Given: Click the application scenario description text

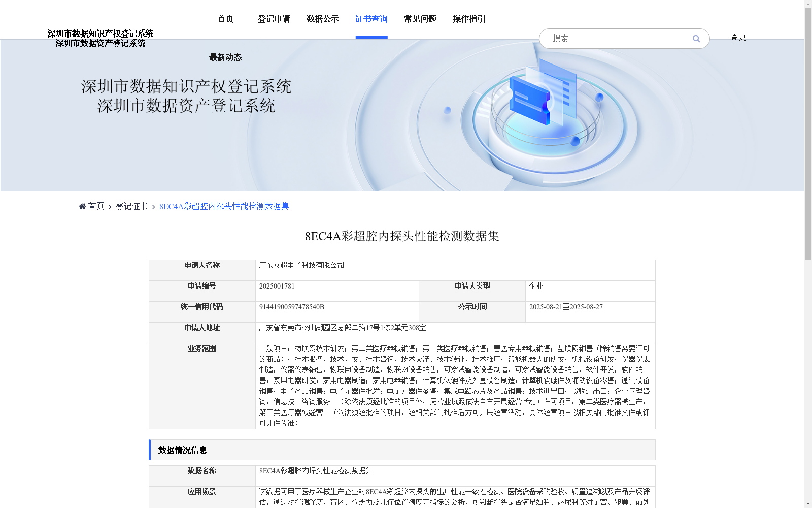Looking at the screenshot, I should pos(455,497).
